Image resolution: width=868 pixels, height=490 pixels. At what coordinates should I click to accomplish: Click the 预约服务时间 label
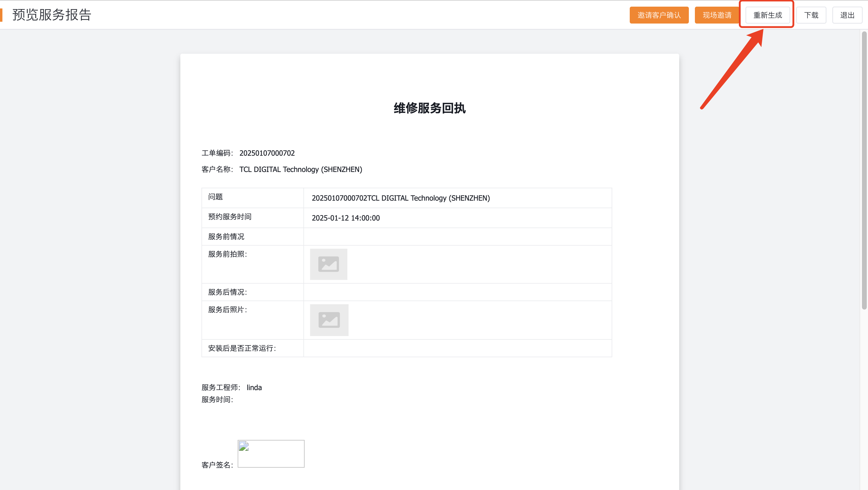[230, 217]
